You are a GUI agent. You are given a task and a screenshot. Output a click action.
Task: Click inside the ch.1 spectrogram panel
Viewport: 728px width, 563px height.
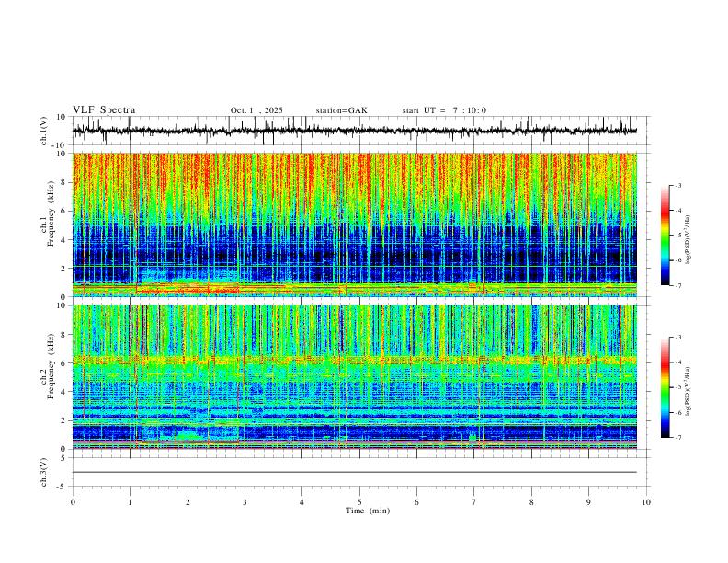[x=354, y=224]
